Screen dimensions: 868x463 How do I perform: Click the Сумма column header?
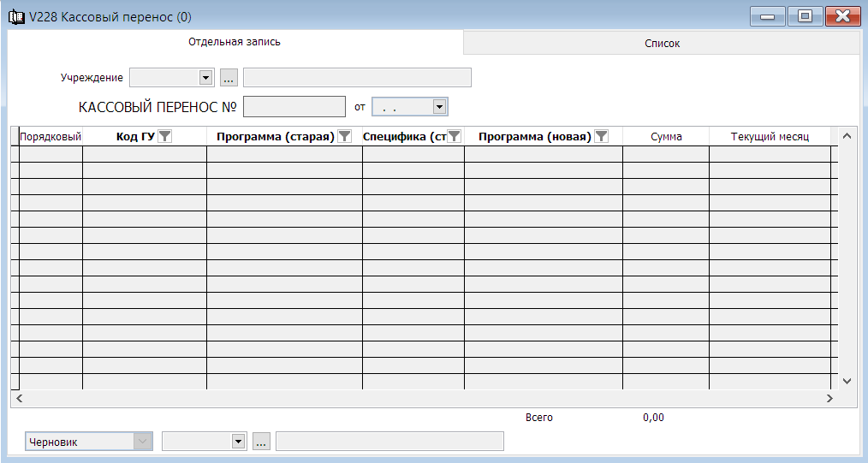click(x=666, y=137)
